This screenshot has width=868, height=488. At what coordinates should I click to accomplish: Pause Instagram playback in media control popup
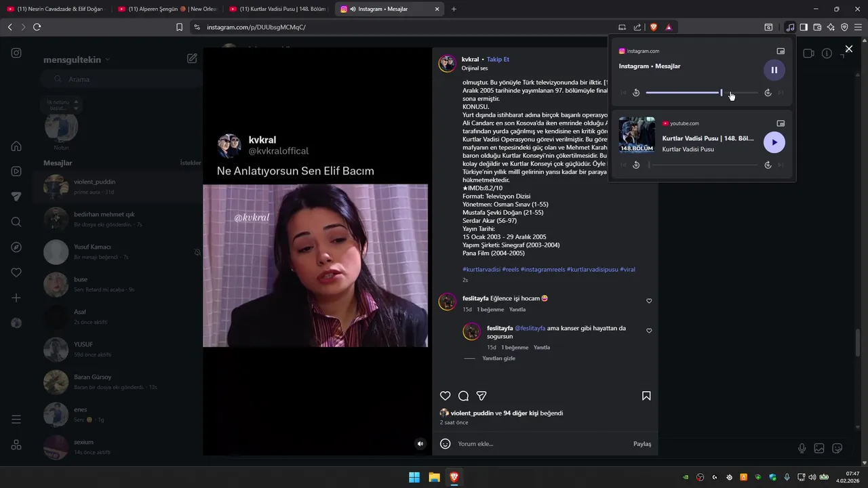click(x=774, y=70)
